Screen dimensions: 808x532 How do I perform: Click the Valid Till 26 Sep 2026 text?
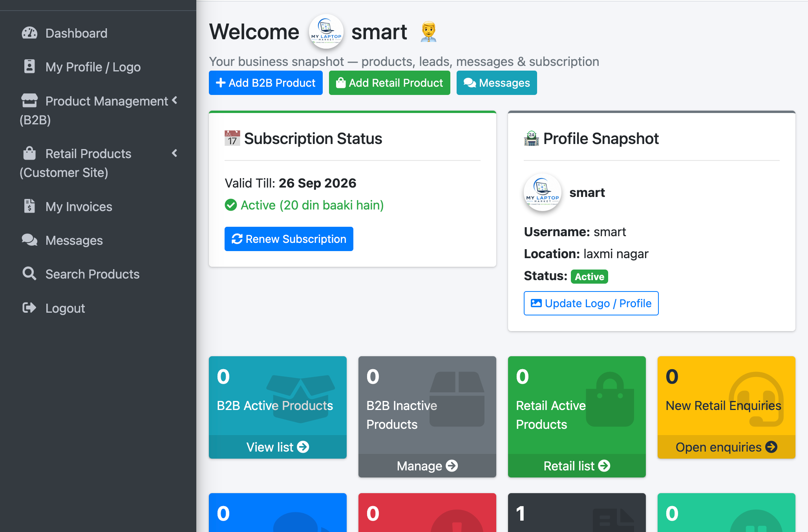tap(291, 183)
